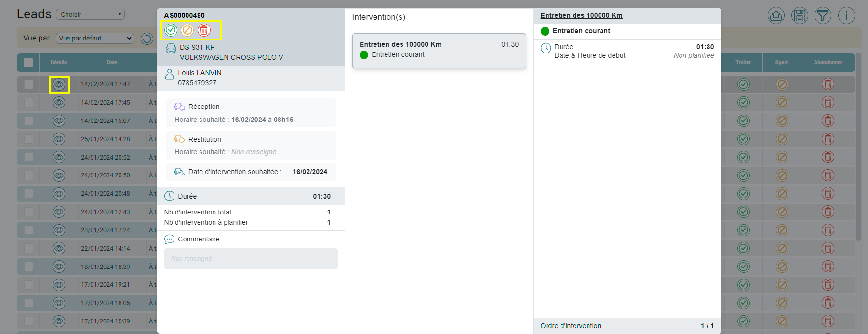Viewport: 868px width, 334px height.
Task: Click Traiter check icon in fifth table row
Action: pyautogui.click(x=744, y=157)
